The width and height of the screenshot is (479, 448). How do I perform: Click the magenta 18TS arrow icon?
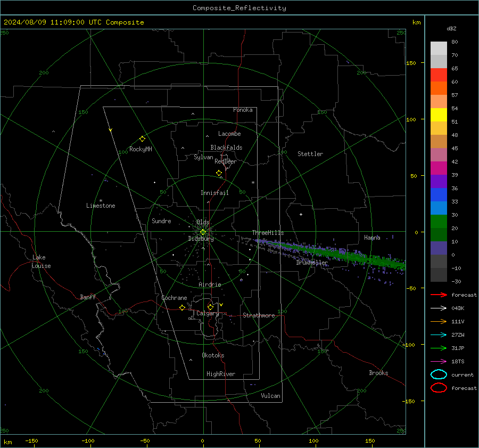click(x=439, y=362)
